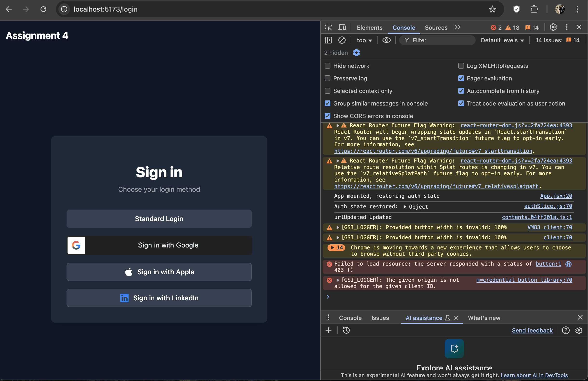View site information icon in address bar
Image resolution: width=588 pixels, height=381 pixels.
(64, 9)
